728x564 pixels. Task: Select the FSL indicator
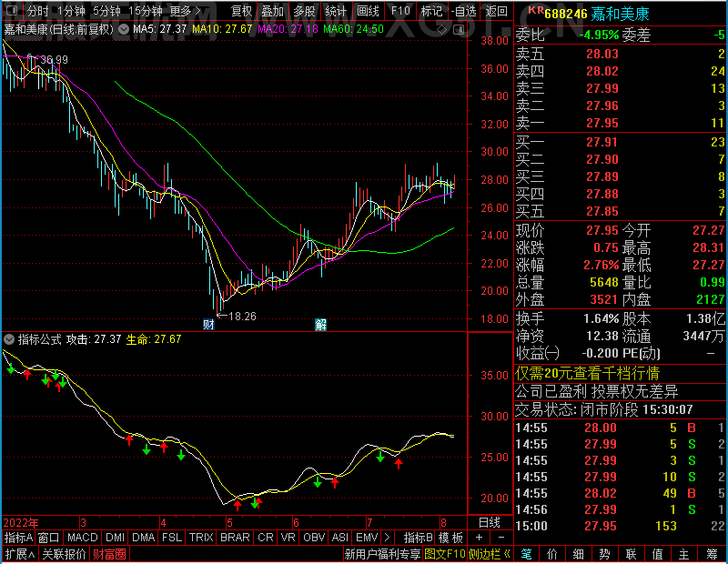(x=172, y=538)
